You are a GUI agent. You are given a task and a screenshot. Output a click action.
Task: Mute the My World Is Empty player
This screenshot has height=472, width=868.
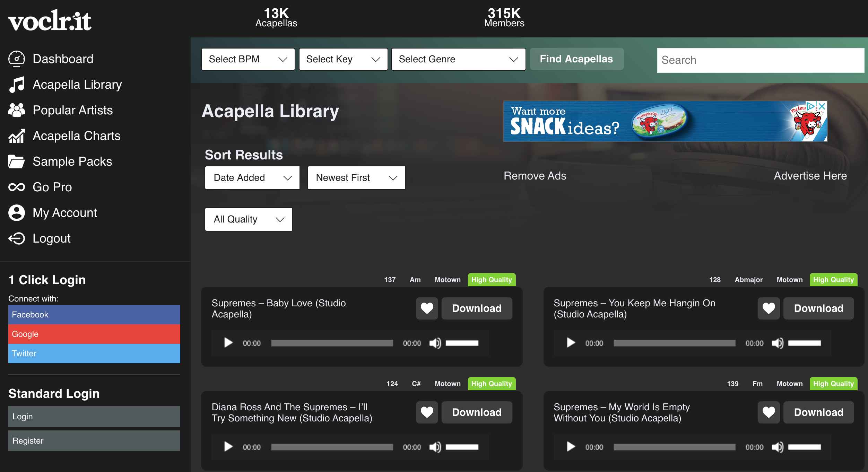pos(778,447)
